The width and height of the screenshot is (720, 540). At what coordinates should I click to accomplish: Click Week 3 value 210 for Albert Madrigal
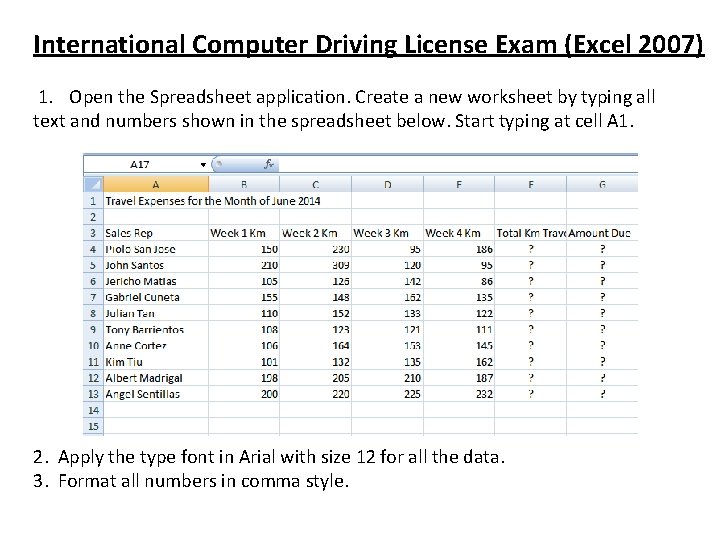[388, 378]
